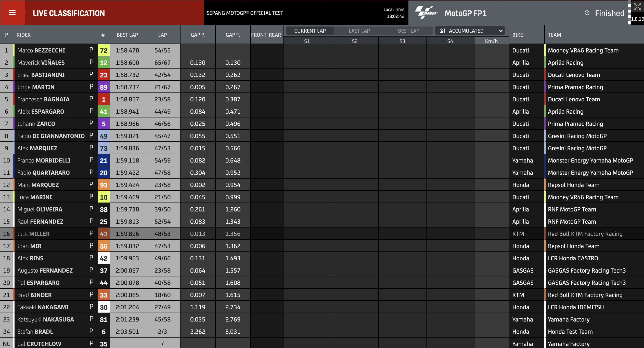The width and height of the screenshot is (644, 348).
Task: Select rider Fabio QUARTARARO
Action: tap(44, 173)
